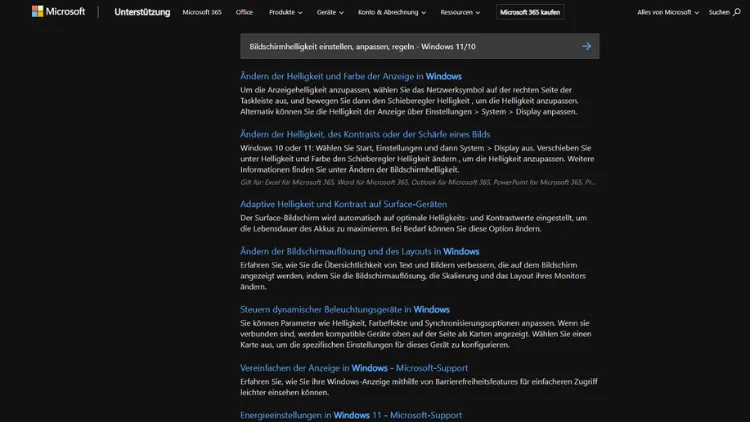Click text 'Um die Anzeigehelligkeit anzupassen'
The width and height of the screenshot is (750, 422).
(305, 90)
